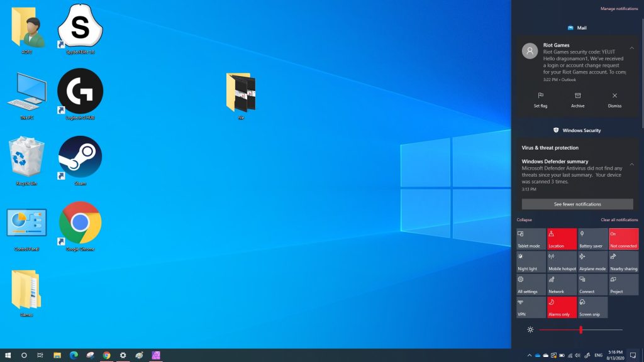
Task: Open the VPN quick action tile
Action: click(531, 307)
